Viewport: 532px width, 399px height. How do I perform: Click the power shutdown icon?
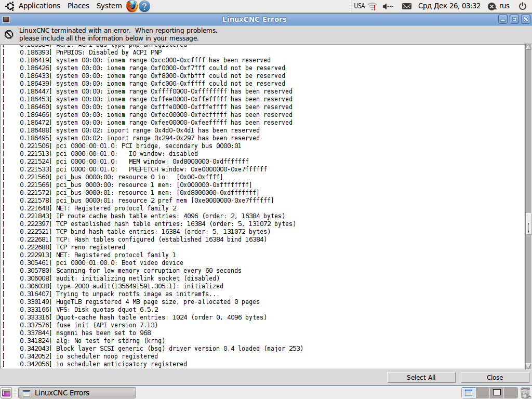tap(523, 6)
